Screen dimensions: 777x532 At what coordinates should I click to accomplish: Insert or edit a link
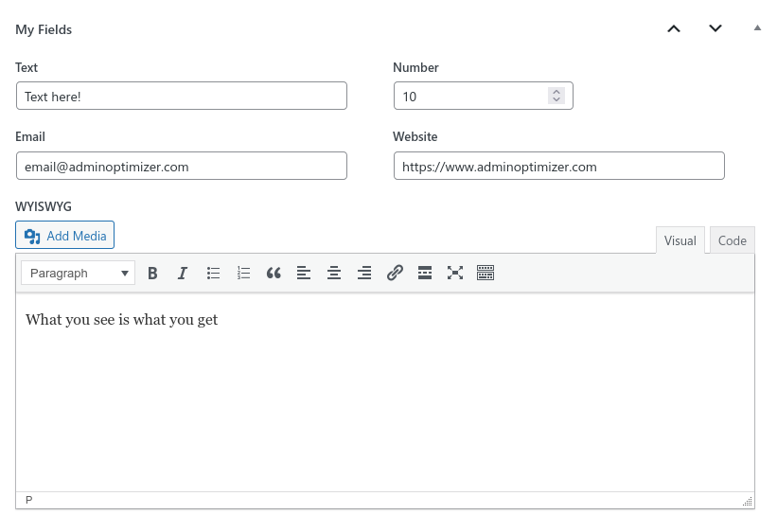[395, 274]
